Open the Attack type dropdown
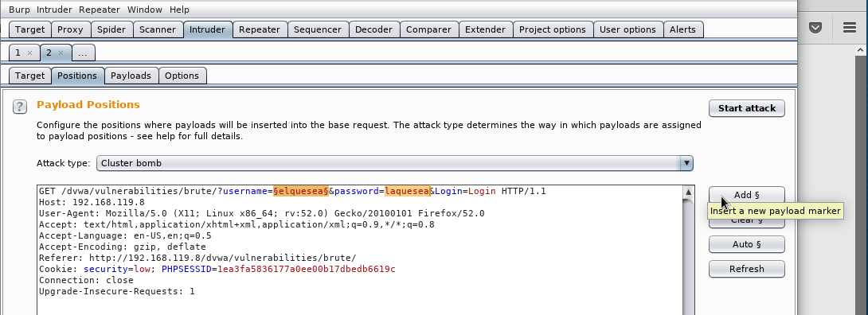 [395, 163]
